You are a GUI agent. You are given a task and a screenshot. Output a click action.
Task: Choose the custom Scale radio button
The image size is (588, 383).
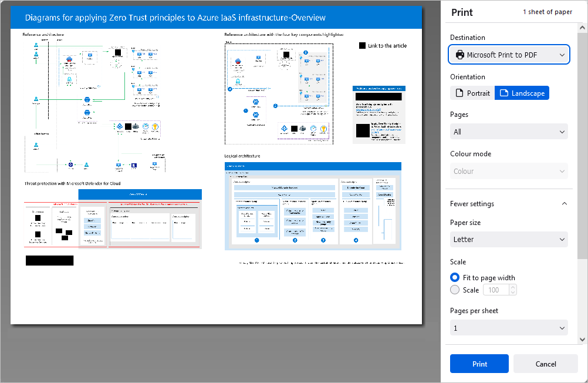pos(455,290)
